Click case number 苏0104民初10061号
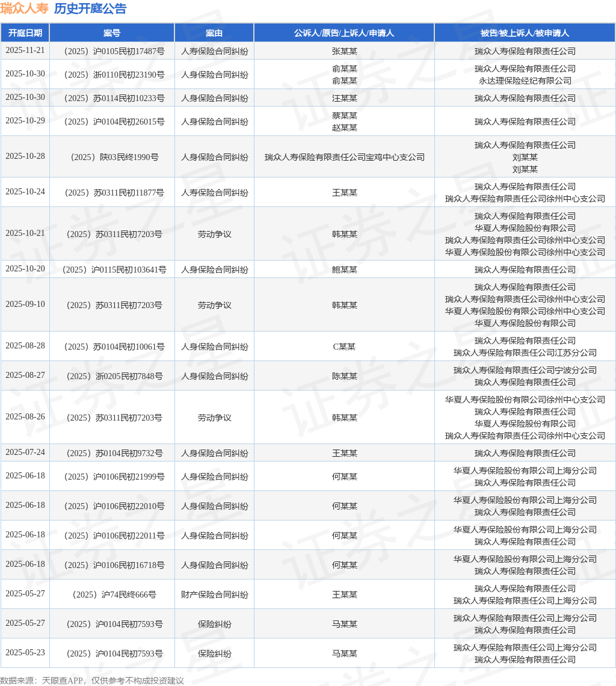 (114, 347)
